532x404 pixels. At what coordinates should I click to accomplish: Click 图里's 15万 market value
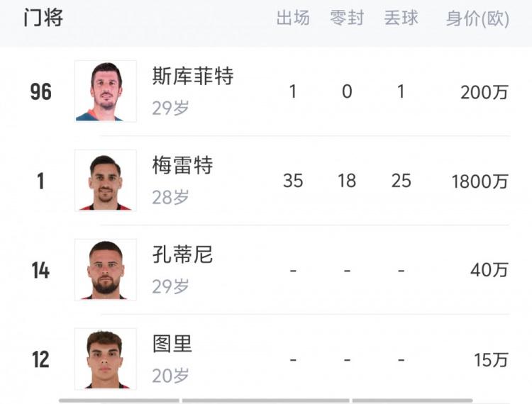pyautogui.click(x=491, y=360)
